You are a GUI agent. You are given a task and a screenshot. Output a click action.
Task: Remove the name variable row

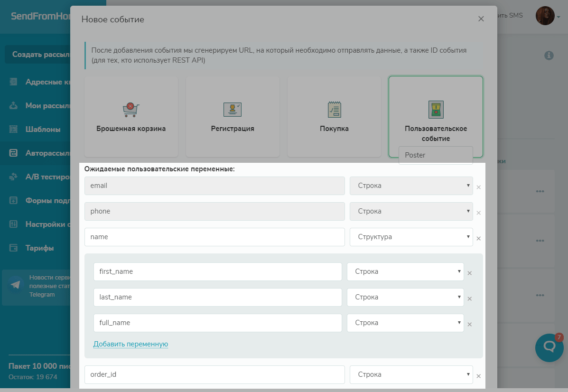(478, 239)
